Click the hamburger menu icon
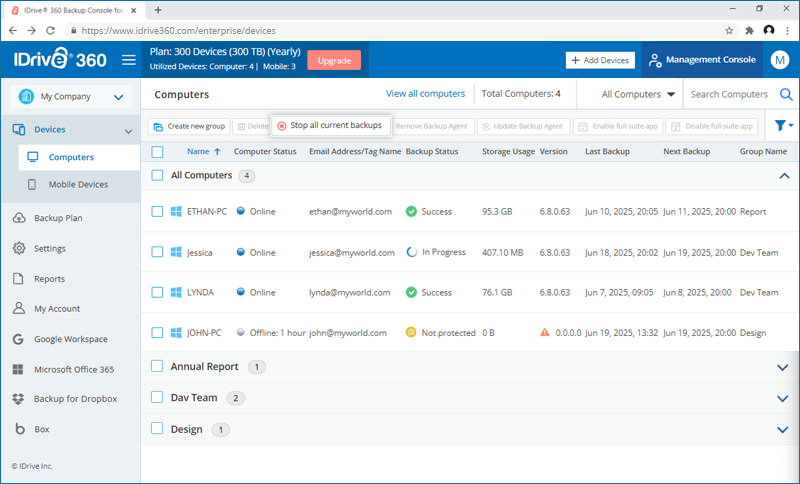This screenshot has height=484, width=800. click(128, 60)
